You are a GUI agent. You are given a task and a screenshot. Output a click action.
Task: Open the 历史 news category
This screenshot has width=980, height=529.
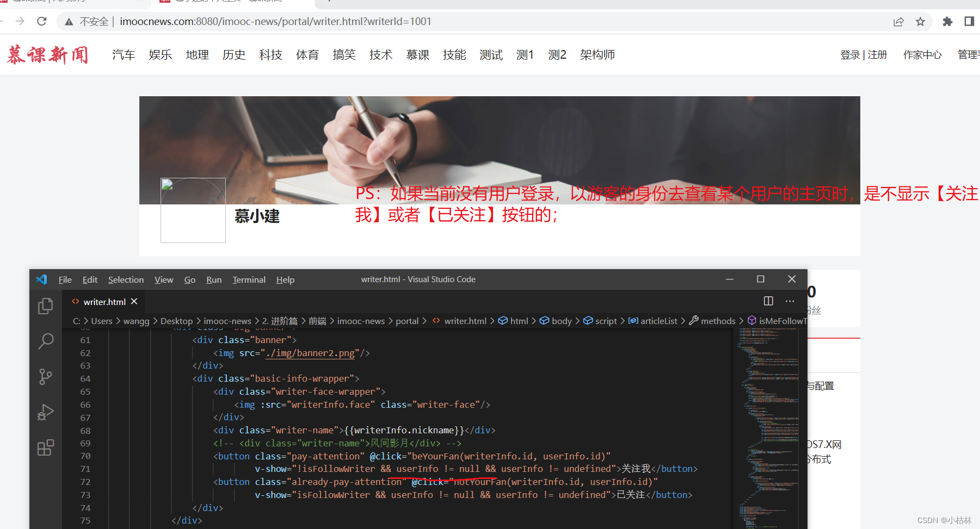pyautogui.click(x=234, y=55)
